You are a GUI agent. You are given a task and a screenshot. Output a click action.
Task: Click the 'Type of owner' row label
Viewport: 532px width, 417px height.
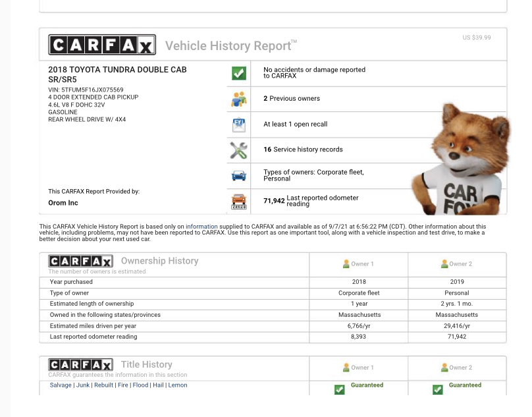pos(69,293)
